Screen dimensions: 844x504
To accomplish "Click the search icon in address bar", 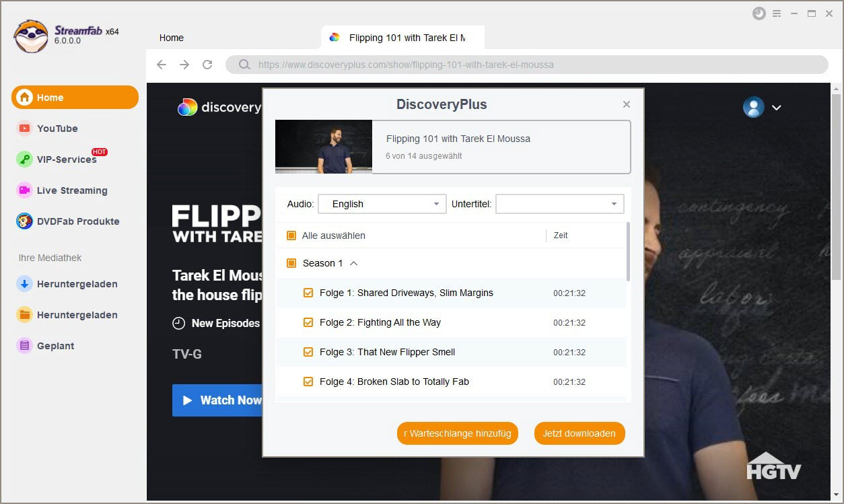I will pyautogui.click(x=244, y=65).
